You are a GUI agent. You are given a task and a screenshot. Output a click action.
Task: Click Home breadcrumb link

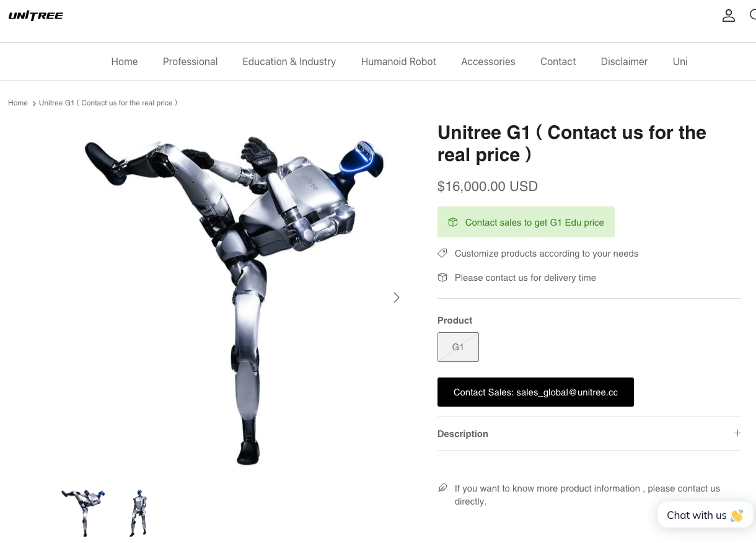click(18, 103)
